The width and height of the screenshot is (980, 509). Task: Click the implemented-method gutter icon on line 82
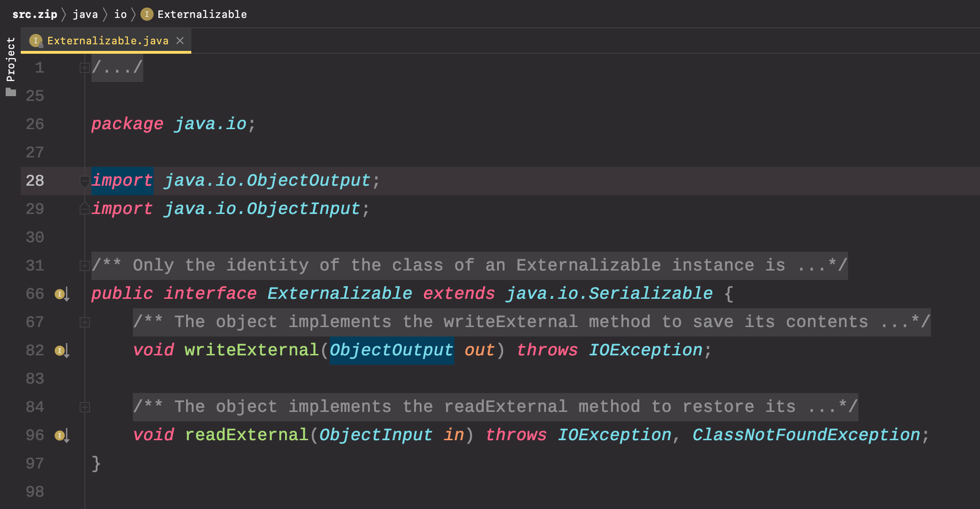coord(61,351)
